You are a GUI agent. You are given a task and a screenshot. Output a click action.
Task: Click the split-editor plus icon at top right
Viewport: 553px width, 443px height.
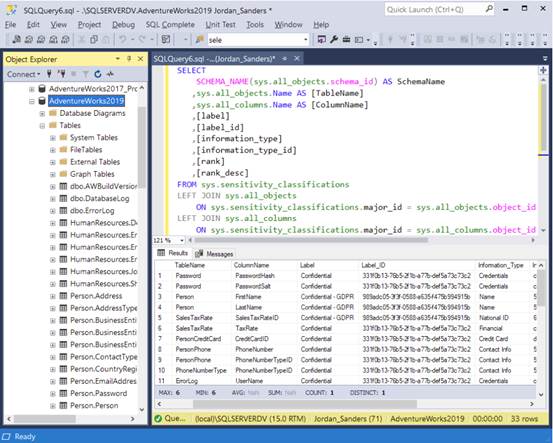click(x=543, y=70)
